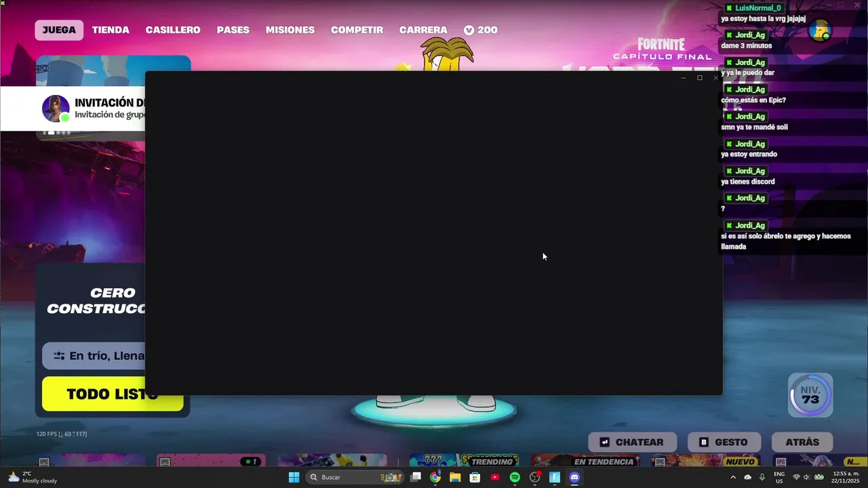The height and width of the screenshot is (488, 868).
Task: Click the volume speaker tray icon
Action: (x=806, y=477)
